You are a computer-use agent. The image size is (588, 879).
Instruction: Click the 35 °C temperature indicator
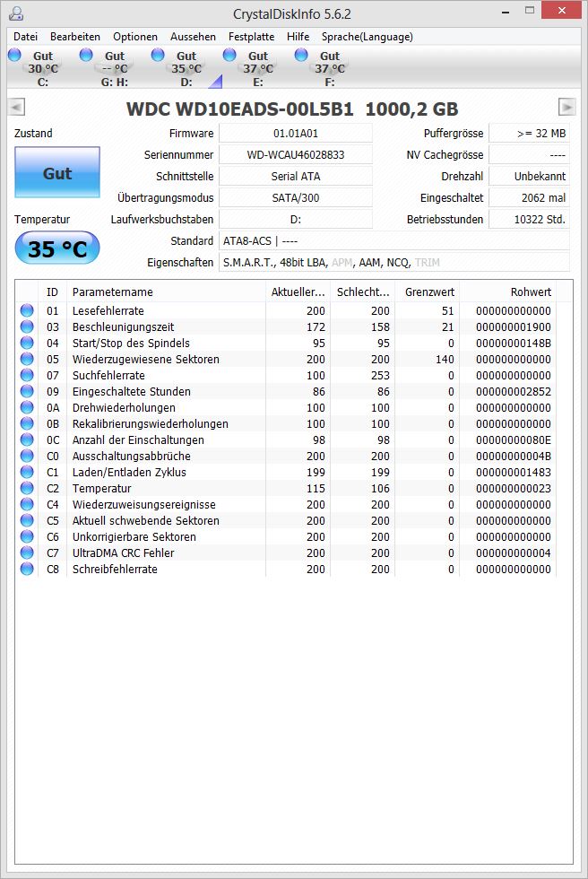click(x=57, y=248)
